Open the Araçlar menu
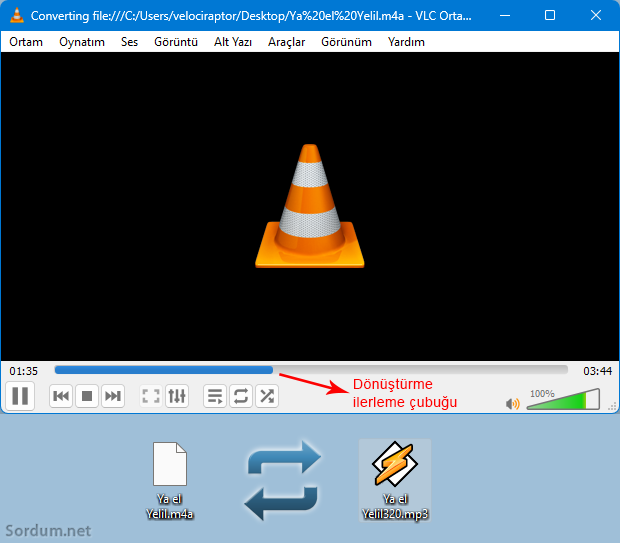Screen dimensions: 620x543 click(287, 42)
